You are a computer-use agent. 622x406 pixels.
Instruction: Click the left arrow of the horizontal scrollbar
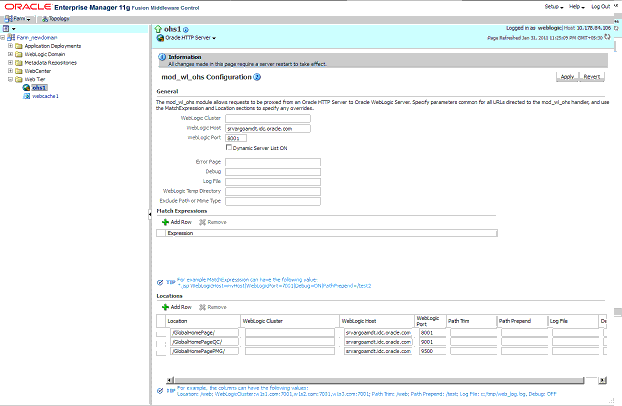(170, 380)
